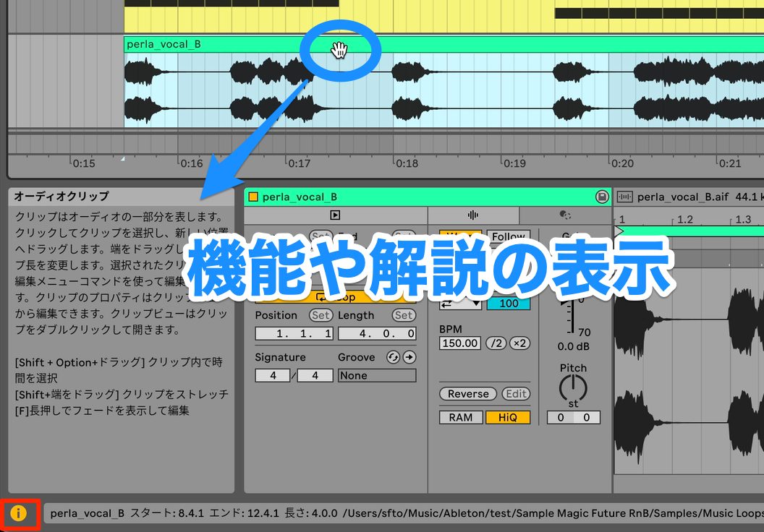Click the Pitch knob
Viewport: 764px width, 532px height.
point(573,387)
